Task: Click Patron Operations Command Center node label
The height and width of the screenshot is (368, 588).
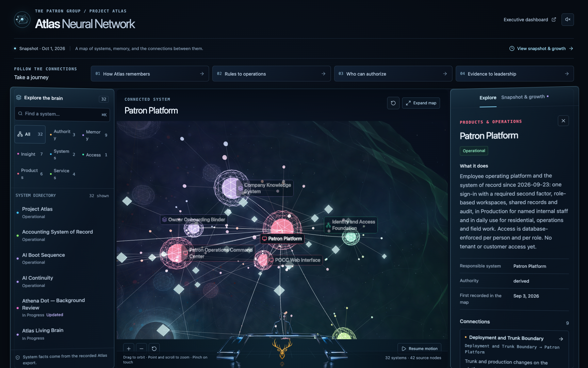Action: click(218, 253)
